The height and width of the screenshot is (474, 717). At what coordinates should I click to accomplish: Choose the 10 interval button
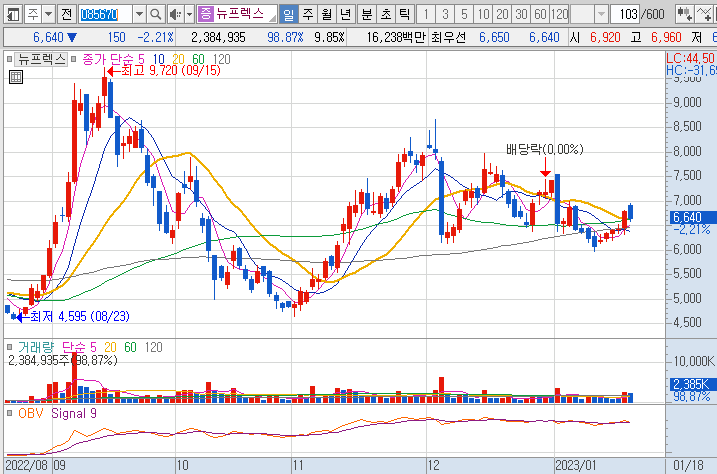click(x=483, y=15)
